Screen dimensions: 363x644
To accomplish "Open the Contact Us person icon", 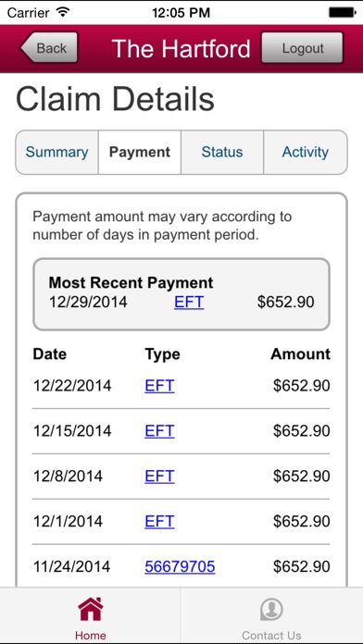I will pyautogui.click(x=271, y=609).
